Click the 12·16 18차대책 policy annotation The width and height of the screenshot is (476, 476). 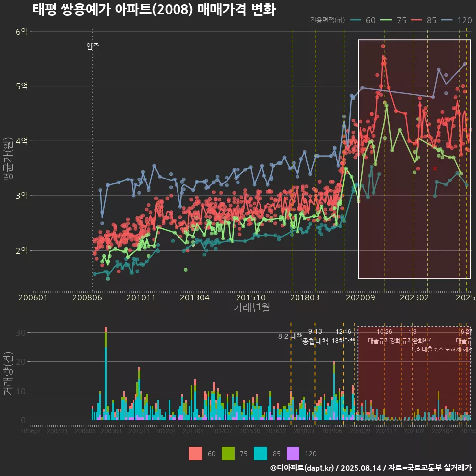click(343, 336)
